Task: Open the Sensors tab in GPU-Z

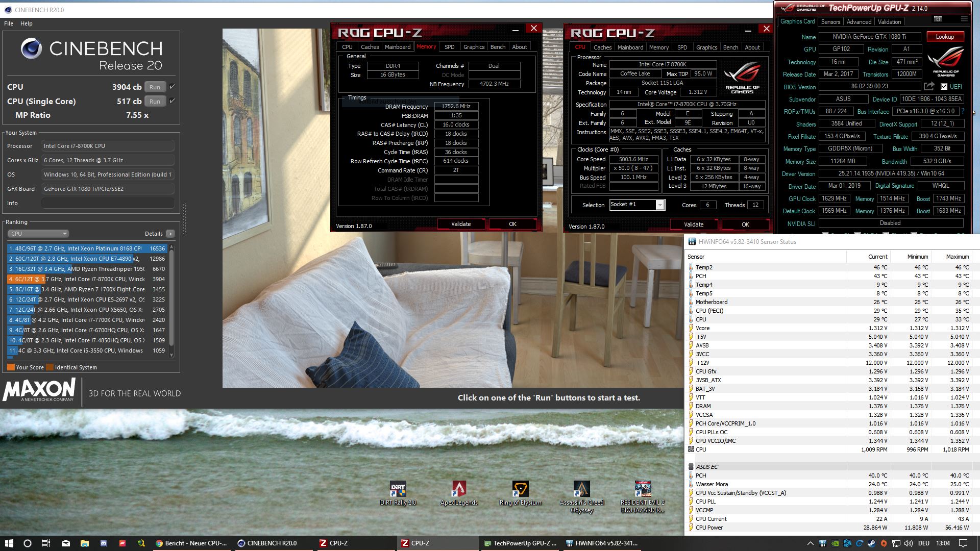Action: click(830, 22)
